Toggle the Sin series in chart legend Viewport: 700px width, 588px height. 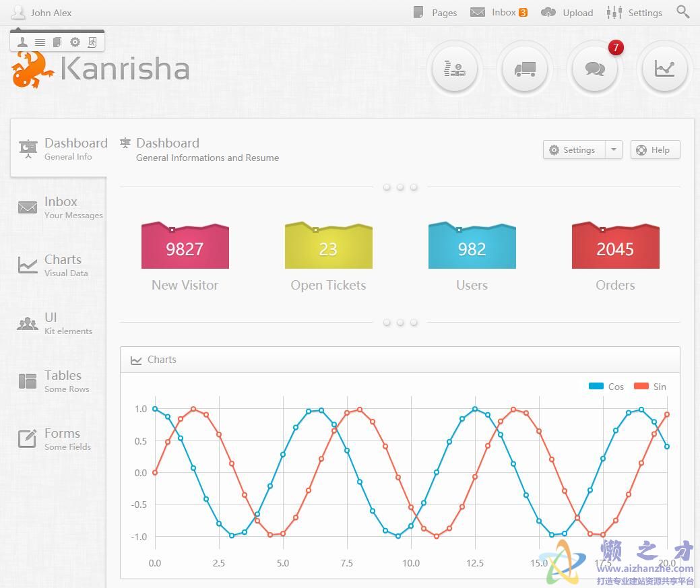(650, 387)
